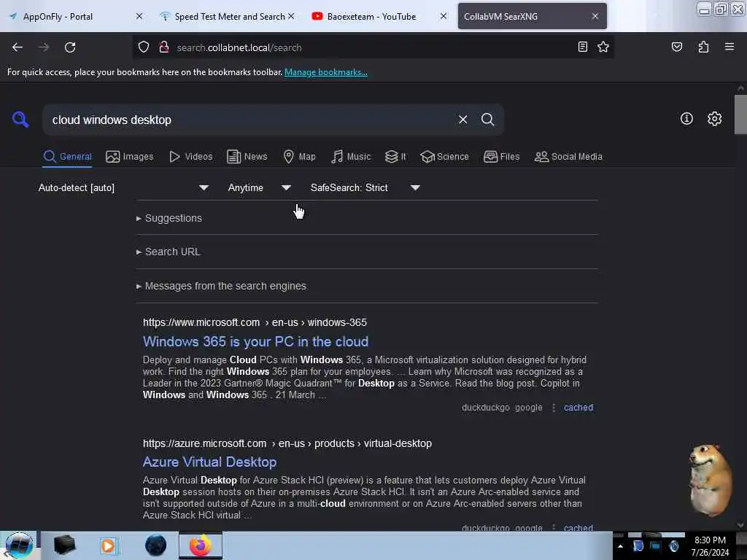This screenshot has height=560, width=747.
Task: Clear the search query with X
Action: [x=462, y=120]
